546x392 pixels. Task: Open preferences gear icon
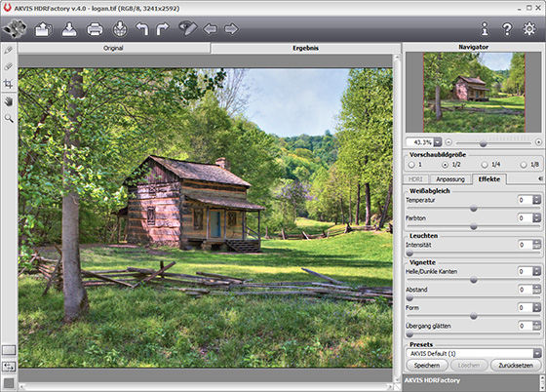click(529, 29)
